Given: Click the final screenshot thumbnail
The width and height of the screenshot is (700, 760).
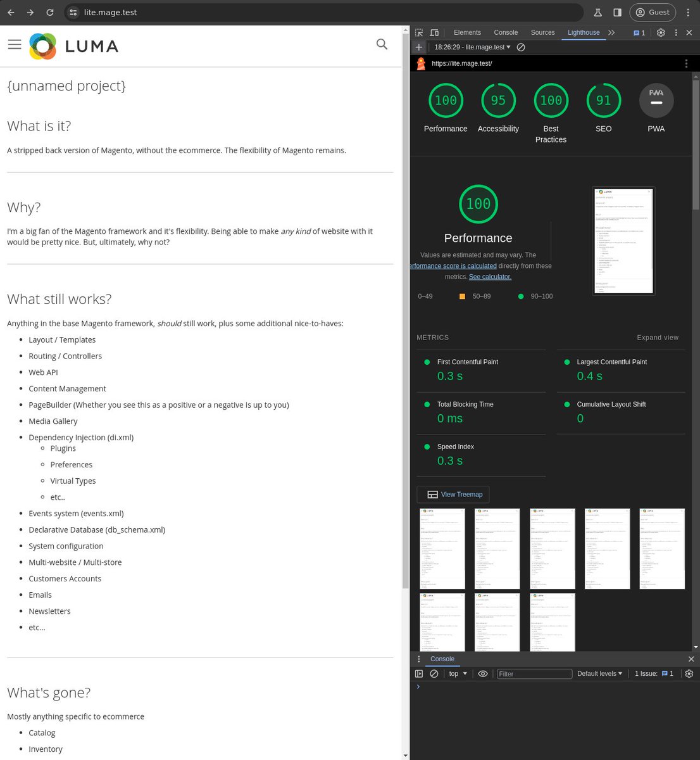Looking at the screenshot, I should click(623, 241).
